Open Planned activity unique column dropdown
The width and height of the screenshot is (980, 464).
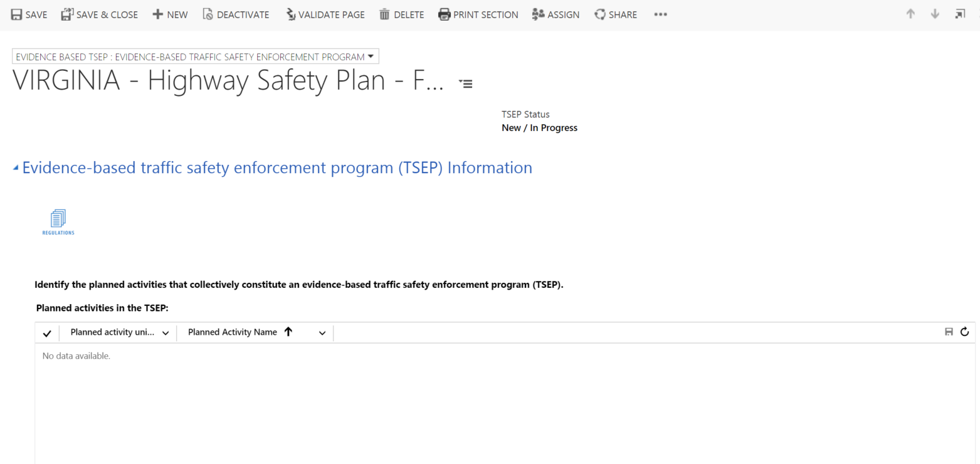coord(166,333)
